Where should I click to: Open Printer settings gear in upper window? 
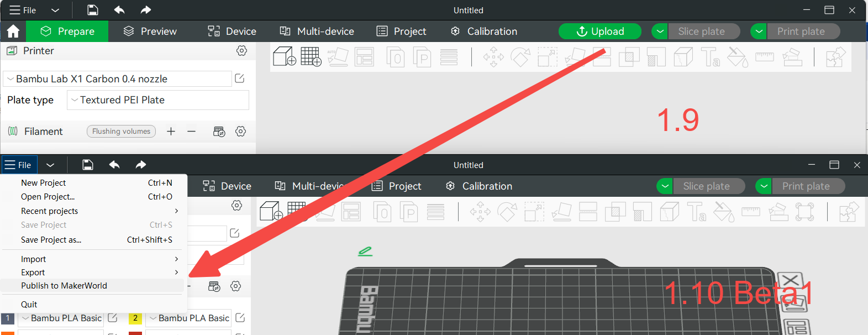click(x=241, y=51)
